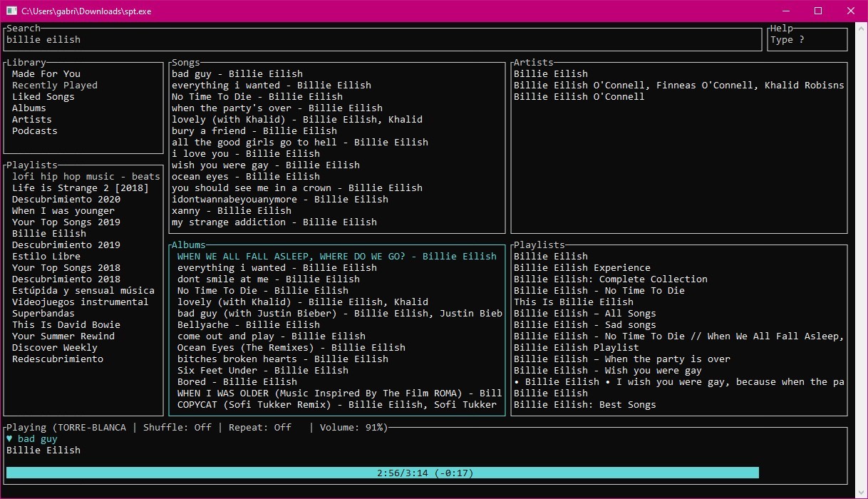The height and width of the screenshot is (499, 868).
Task: Open WHEN WE ALL FALL ASLEEP album
Action: point(337,257)
